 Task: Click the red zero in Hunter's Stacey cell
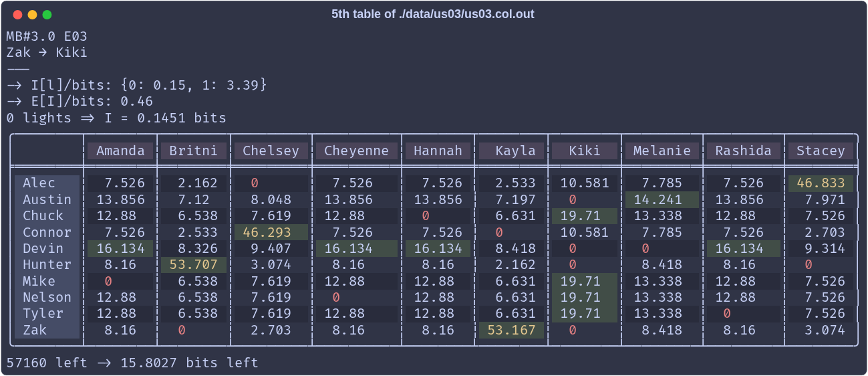click(x=809, y=265)
